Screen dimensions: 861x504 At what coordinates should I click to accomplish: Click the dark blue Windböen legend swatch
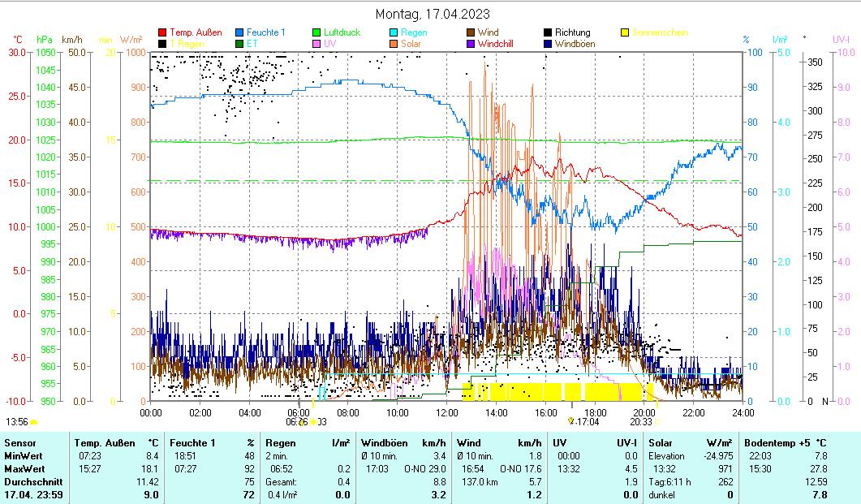(x=548, y=44)
